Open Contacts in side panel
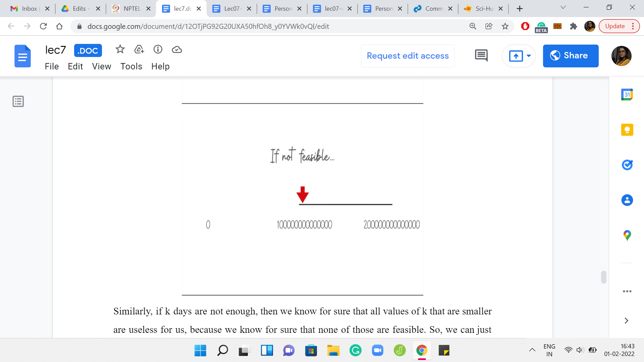Viewport: 644px width, 362px height. point(627,200)
